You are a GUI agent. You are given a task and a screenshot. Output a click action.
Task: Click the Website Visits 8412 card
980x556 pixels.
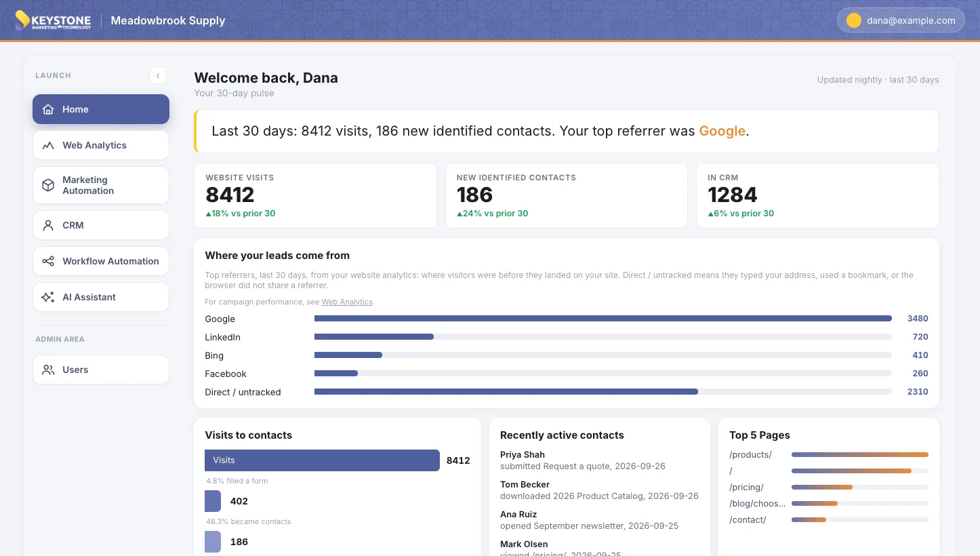coord(315,195)
